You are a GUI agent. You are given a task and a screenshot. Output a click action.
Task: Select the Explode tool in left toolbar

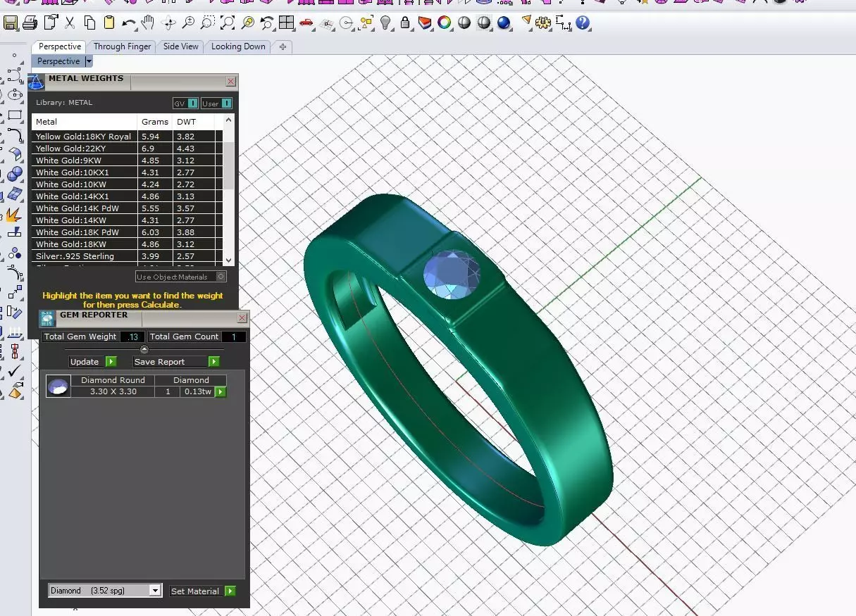[x=14, y=215]
